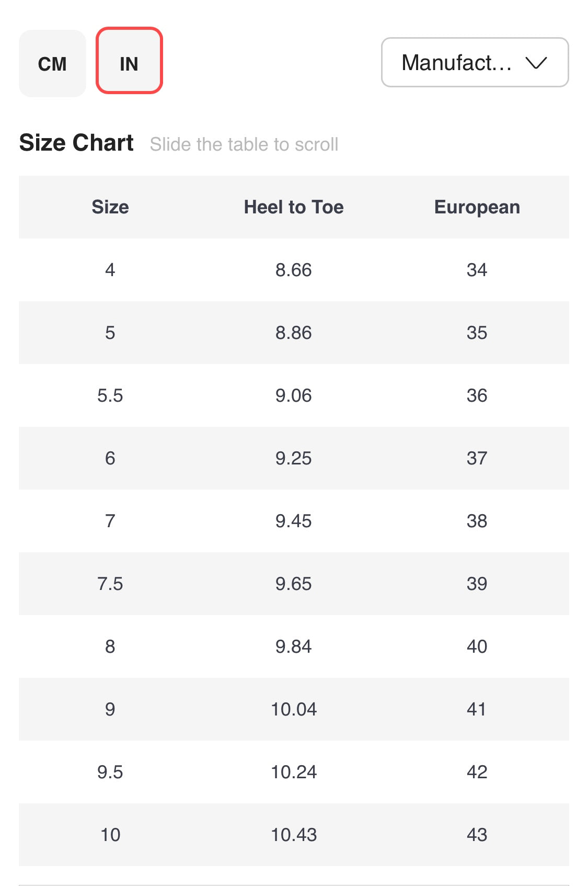Click the dropdown chevron arrow

click(536, 63)
